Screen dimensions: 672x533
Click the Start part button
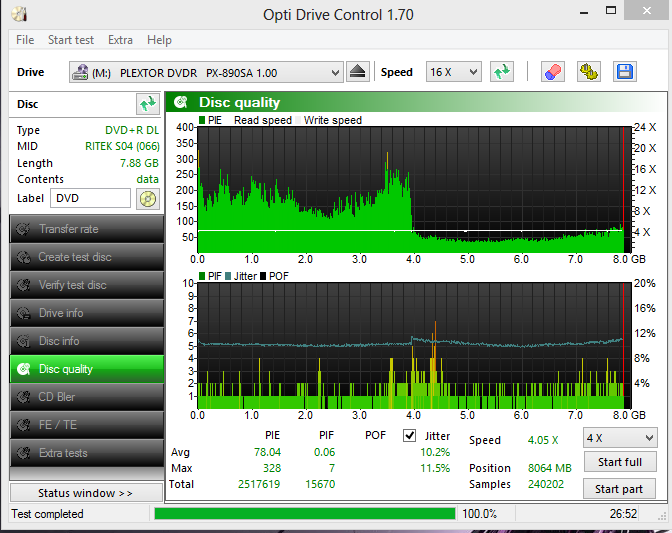pos(619,489)
